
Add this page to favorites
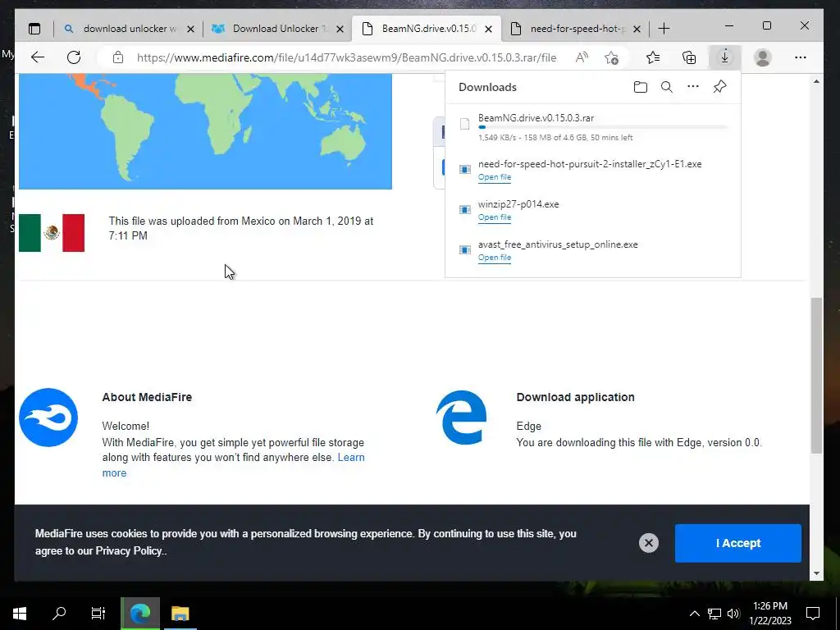click(611, 57)
